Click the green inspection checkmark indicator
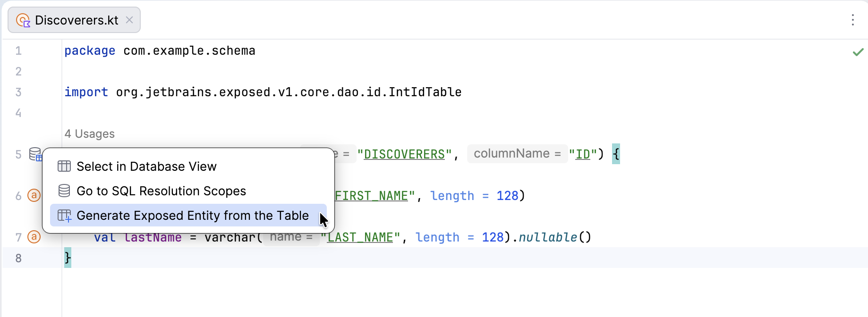The width and height of the screenshot is (868, 317). (858, 52)
